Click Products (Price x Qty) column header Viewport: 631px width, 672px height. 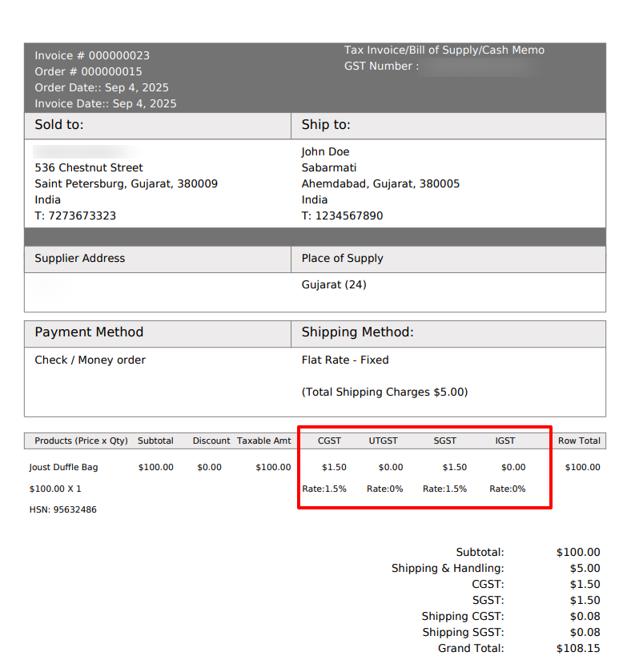pos(82,441)
